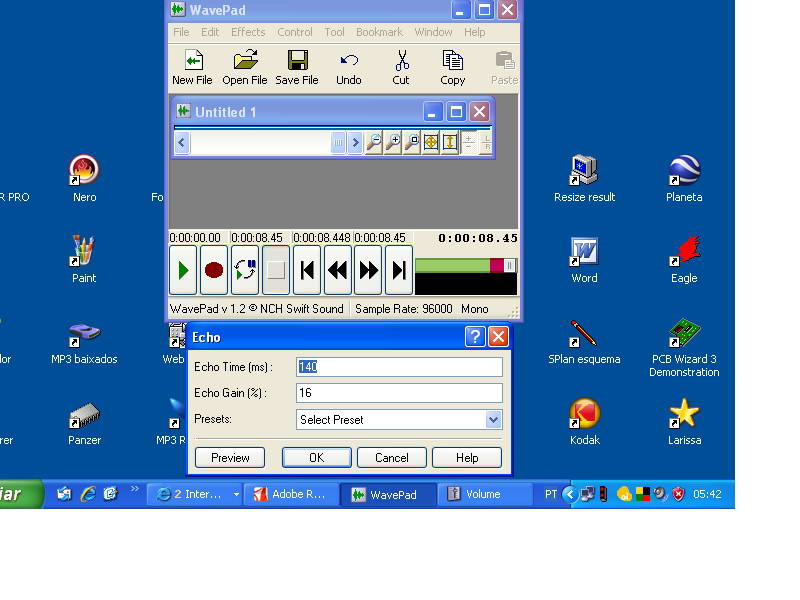Click the Rewind button
800x600 pixels.
(x=338, y=270)
